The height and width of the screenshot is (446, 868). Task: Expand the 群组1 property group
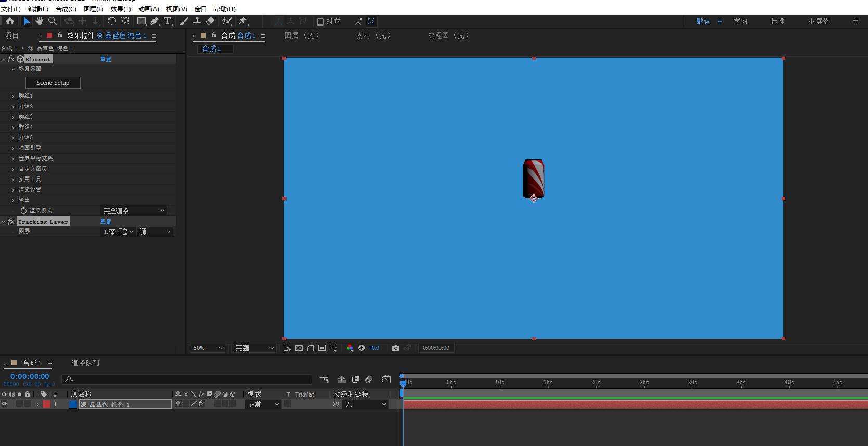coord(13,96)
